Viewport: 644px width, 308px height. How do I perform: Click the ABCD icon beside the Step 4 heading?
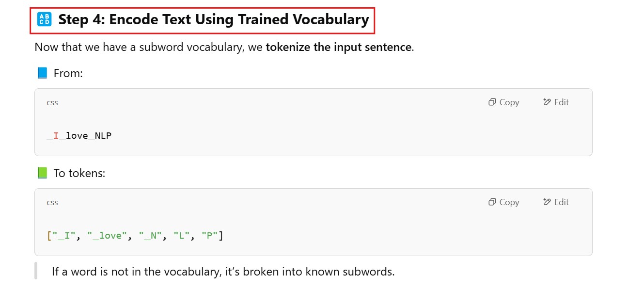pos(44,20)
